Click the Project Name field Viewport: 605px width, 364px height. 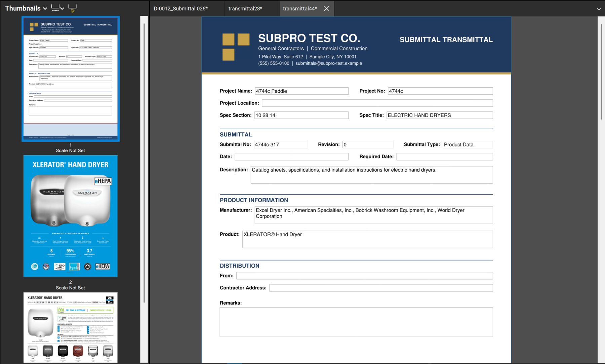(301, 91)
